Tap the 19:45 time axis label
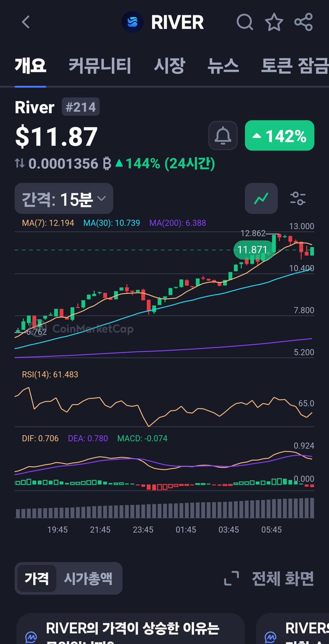Image resolution: width=329 pixels, height=644 pixels. point(58,530)
